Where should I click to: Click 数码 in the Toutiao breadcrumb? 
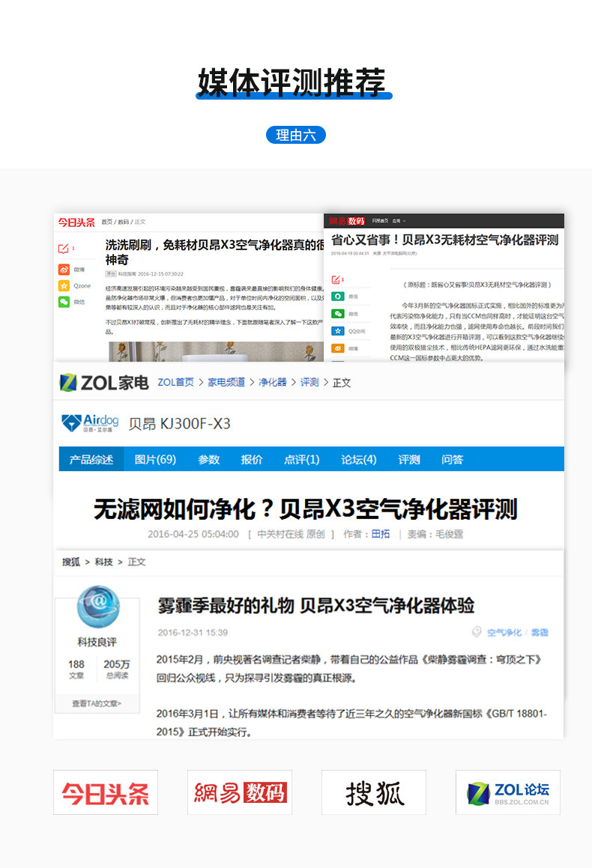click(123, 222)
